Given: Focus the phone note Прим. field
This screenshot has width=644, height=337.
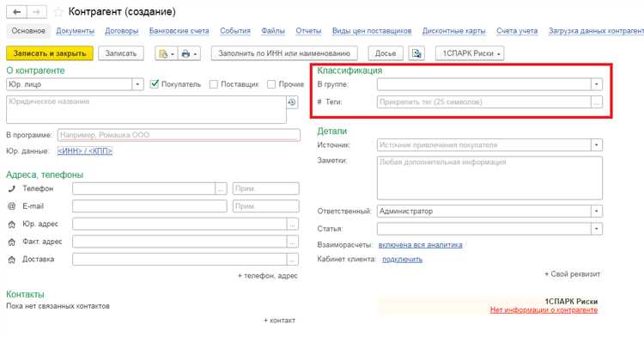Looking at the screenshot, I should coord(265,188).
